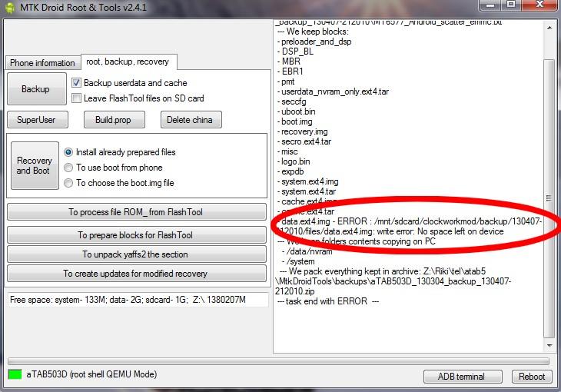The width and height of the screenshot is (561, 392).
Task: Click the Free space information field
Action: pyautogui.click(x=138, y=300)
